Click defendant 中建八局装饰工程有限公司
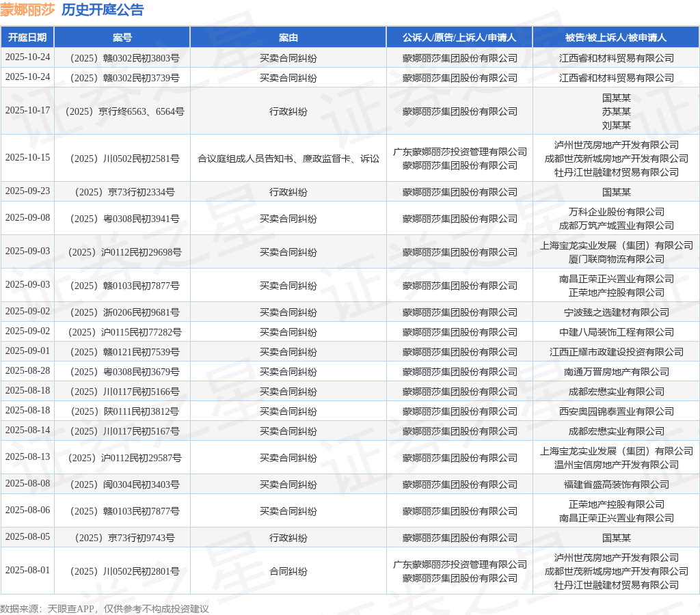Screen dimensions: 700x615 point(616,333)
